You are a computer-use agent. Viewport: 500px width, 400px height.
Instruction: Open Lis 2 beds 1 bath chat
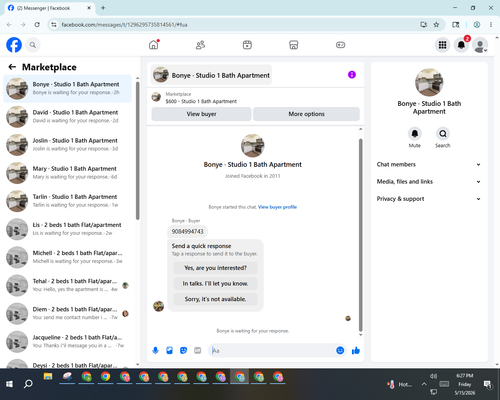[x=67, y=229]
